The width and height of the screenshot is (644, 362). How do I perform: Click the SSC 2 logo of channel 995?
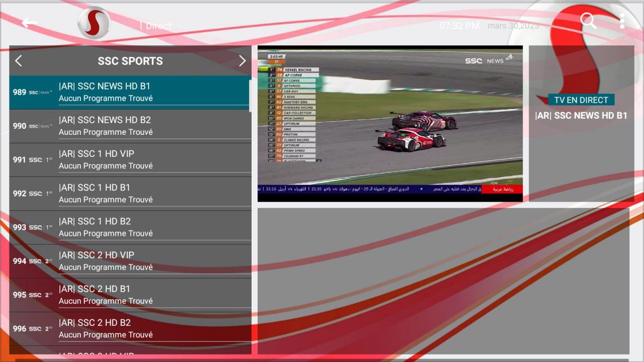pos(41,295)
